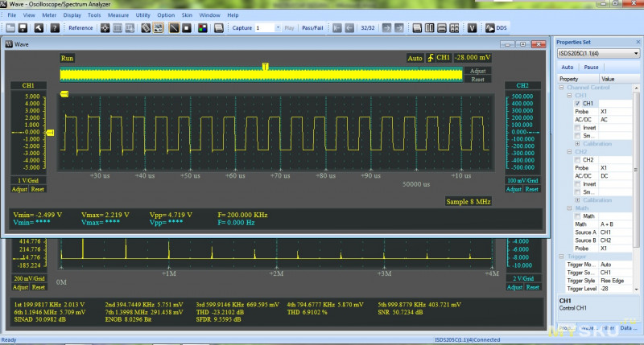Click the Run status button
Screen dimensions: 644x345
click(x=67, y=58)
